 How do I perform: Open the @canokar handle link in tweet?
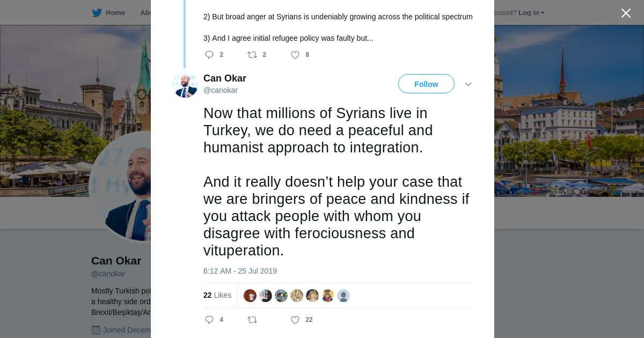pyautogui.click(x=221, y=90)
